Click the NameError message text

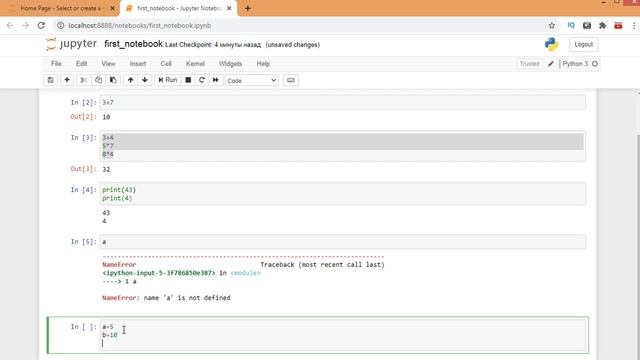coord(166,298)
